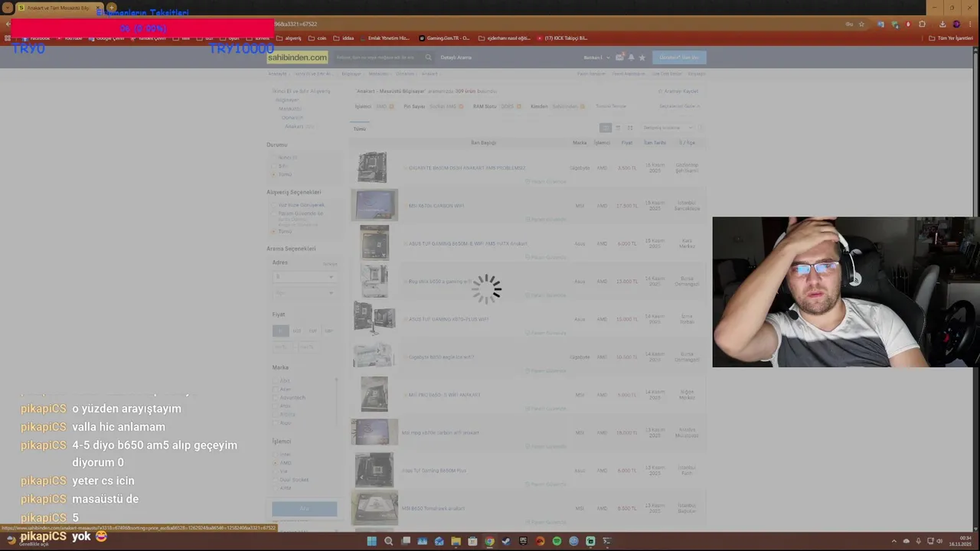Select Yüz Yüze Görüşerek shopping option
980x551 pixels.
(x=274, y=205)
